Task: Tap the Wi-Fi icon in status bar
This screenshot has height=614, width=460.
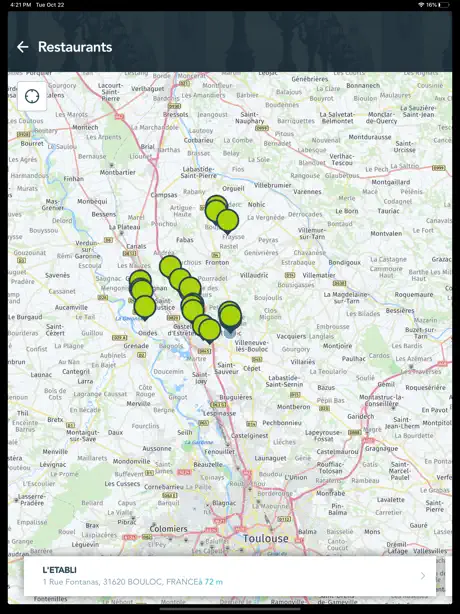Action: point(421,5)
